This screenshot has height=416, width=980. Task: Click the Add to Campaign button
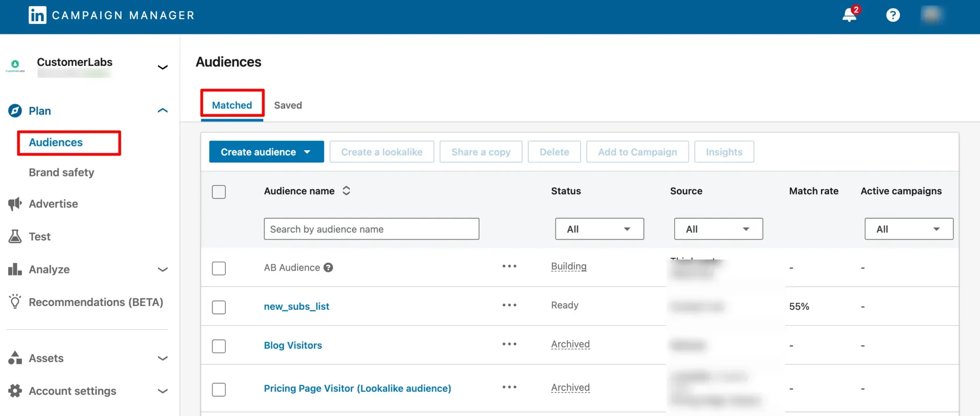point(637,152)
